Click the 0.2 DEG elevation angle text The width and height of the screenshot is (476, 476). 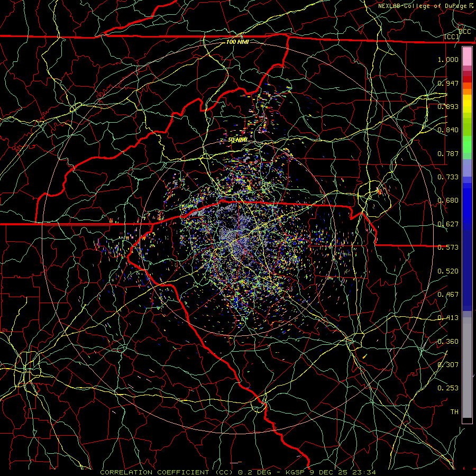coord(254,472)
